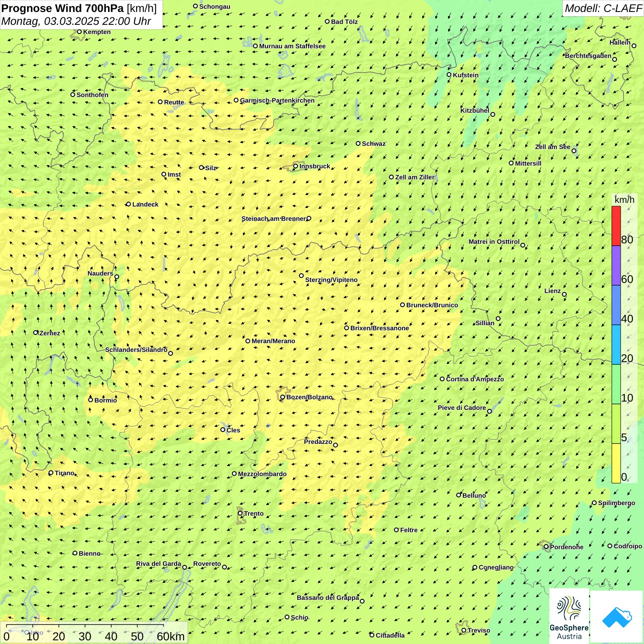644x644 pixels.
Task: Click the 'Pieve di Cadore' label
Action: 462,408
